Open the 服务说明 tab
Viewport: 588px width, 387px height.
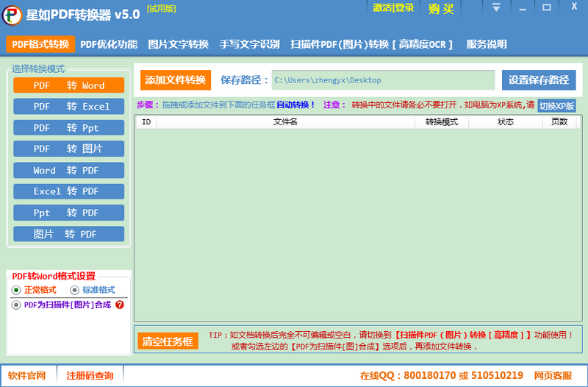click(487, 44)
